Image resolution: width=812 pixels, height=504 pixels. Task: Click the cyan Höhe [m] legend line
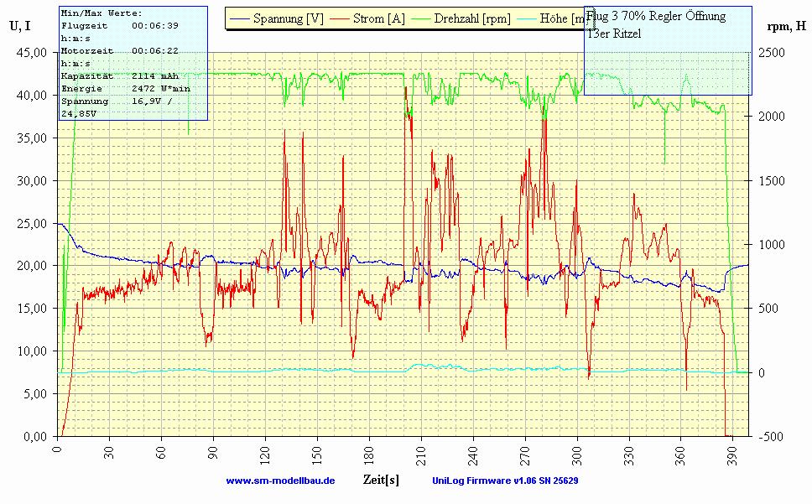click(x=532, y=18)
